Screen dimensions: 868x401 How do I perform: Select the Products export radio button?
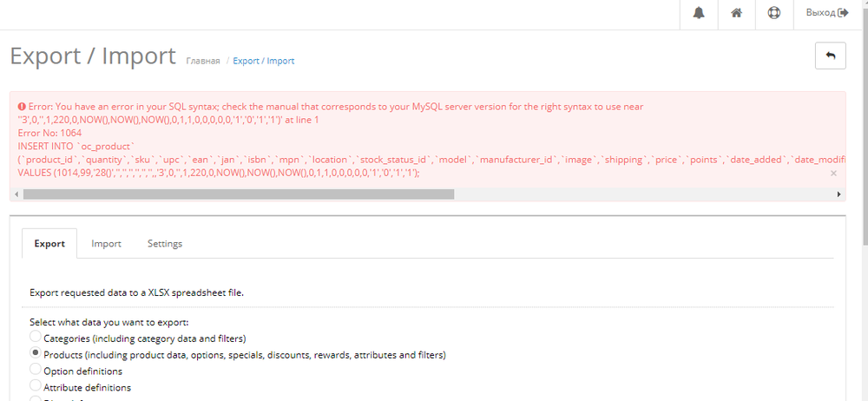point(36,353)
